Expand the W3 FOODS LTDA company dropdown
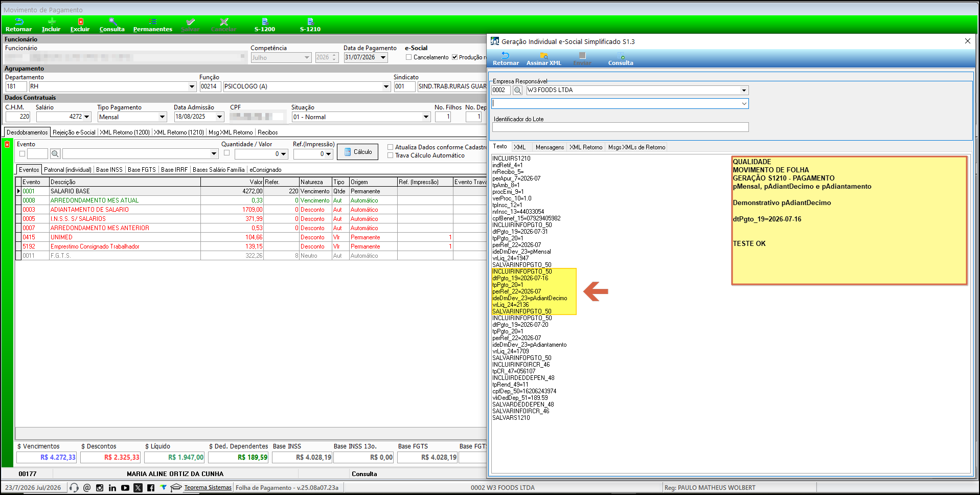 (744, 90)
